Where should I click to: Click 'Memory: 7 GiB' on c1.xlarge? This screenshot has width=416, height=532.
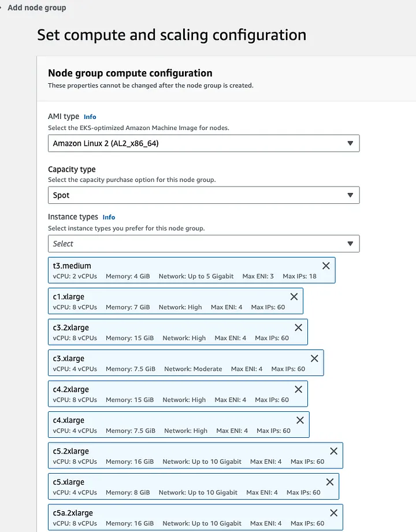[x=128, y=307]
